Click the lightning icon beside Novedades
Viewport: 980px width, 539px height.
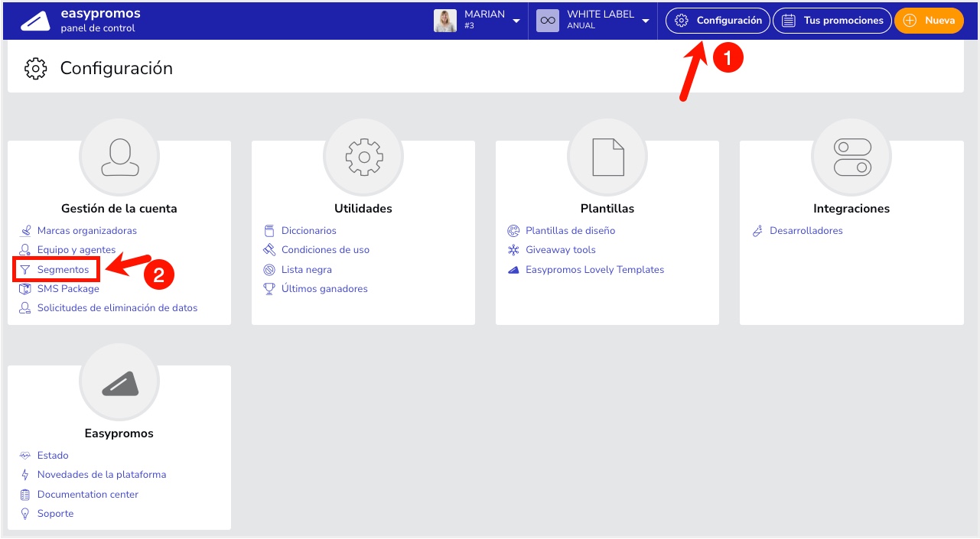pyautogui.click(x=25, y=475)
